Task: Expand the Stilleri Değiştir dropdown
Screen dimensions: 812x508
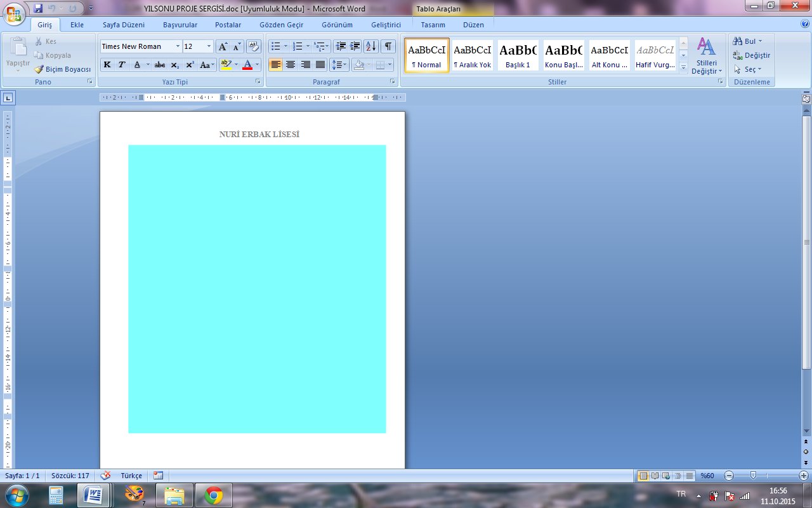Action: pos(706,56)
